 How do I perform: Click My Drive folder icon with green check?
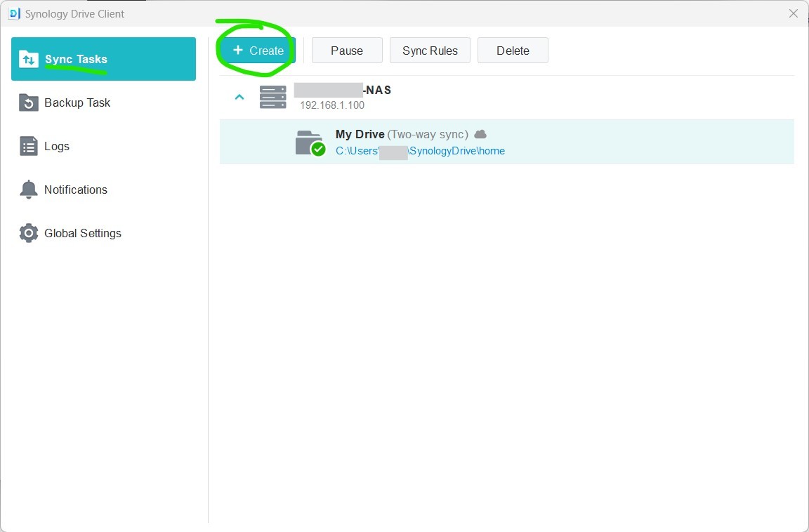(309, 142)
